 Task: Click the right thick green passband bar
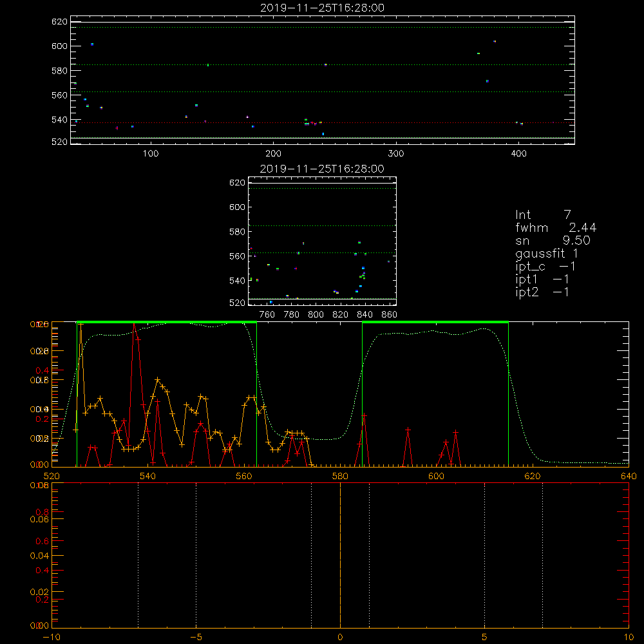point(435,322)
